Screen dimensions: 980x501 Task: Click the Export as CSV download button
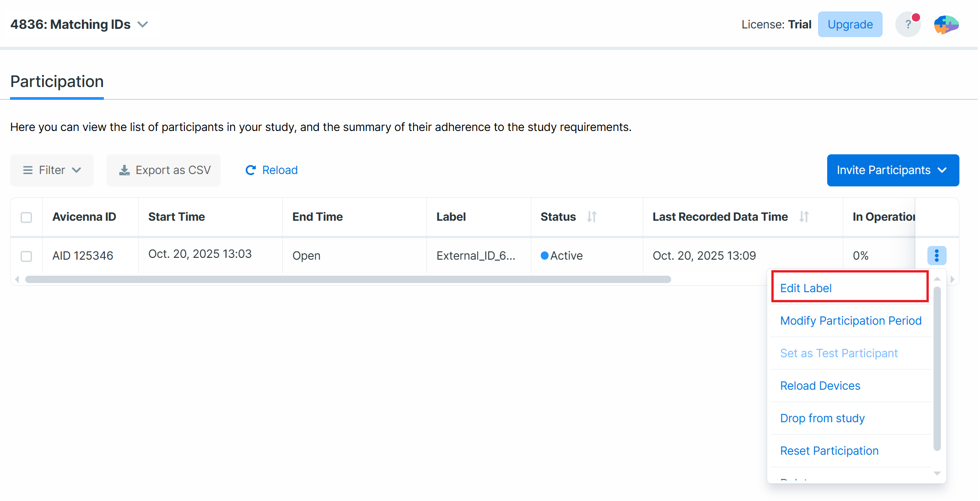[x=164, y=170]
